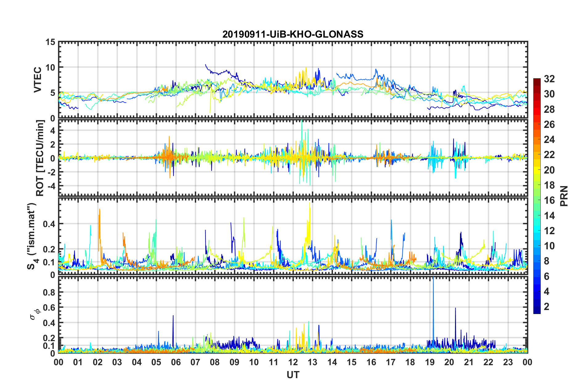Select the UT axis tick 15
The height and width of the screenshot is (392, 586).
coord(352,362)
